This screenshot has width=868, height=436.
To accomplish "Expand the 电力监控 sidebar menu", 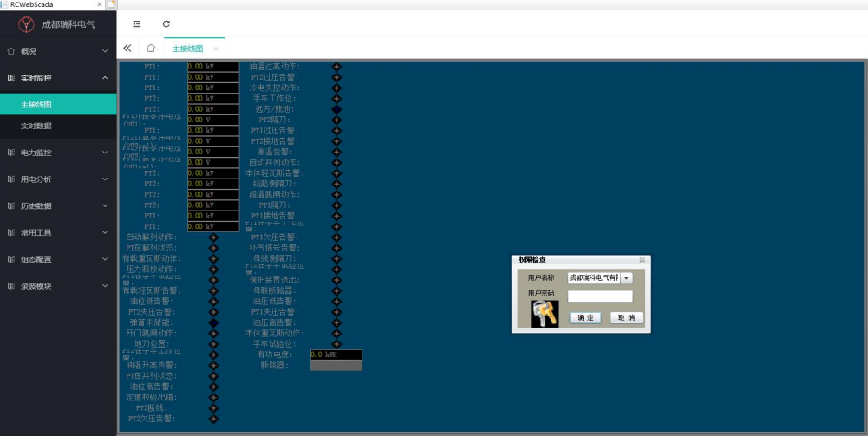I will 57,153.
